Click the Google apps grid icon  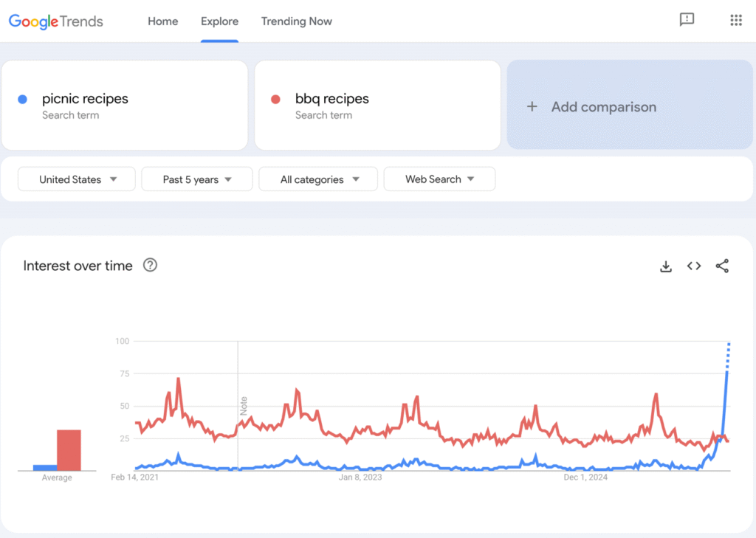pos(735,20)
